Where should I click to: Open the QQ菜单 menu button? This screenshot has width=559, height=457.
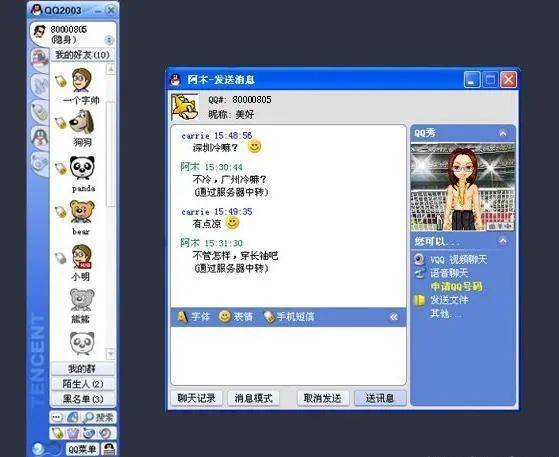(82, 449)
